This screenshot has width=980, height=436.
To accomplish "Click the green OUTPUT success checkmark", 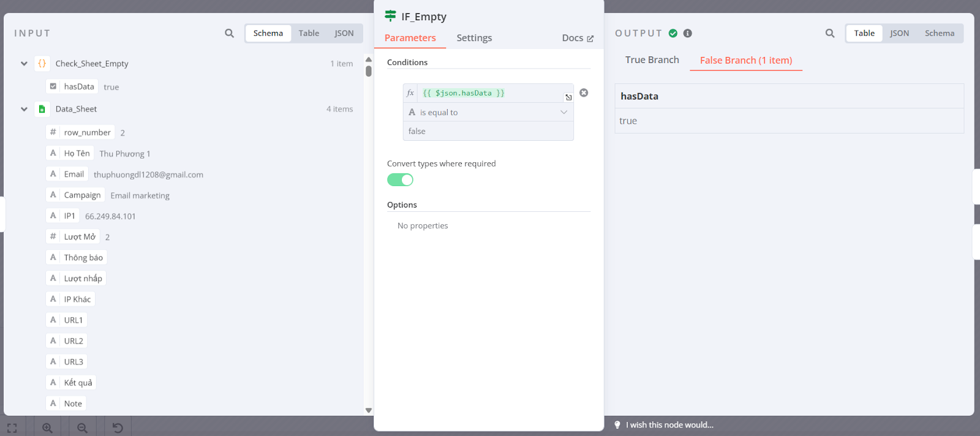I will coord(673,33).
